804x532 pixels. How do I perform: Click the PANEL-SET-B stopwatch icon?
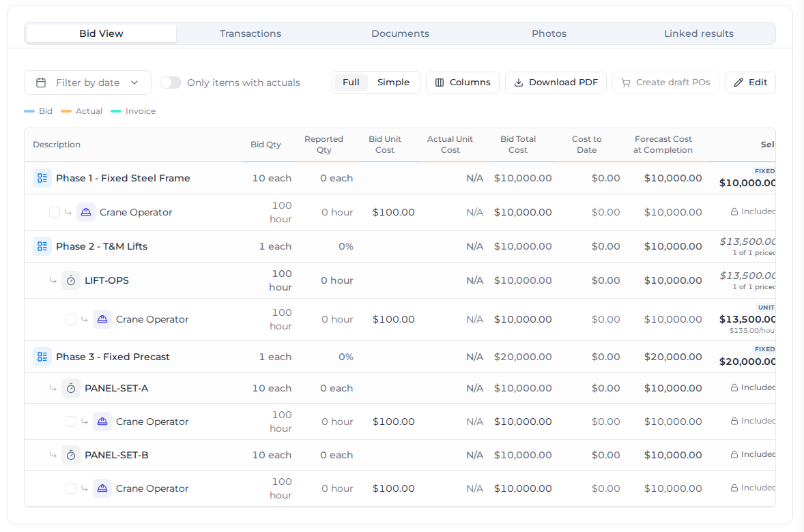pos(71,455)
